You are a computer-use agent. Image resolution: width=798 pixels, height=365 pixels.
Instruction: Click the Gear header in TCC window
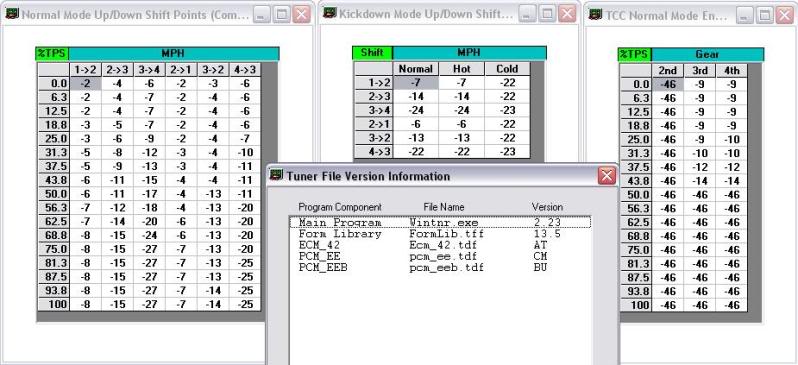(x=707, y=54)
